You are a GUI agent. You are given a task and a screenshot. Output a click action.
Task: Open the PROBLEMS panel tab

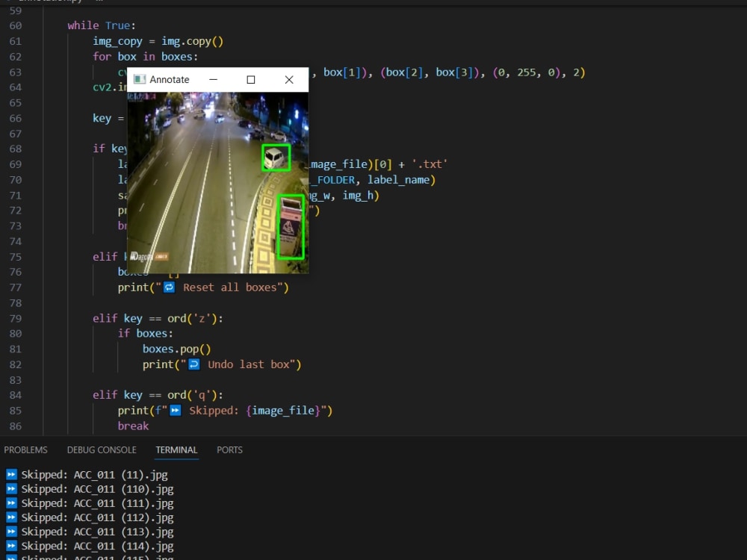(x=25, y=450)
